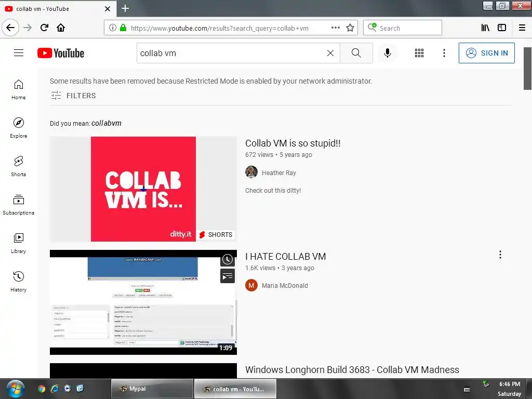Open the browser Library icon

coord(485,28)
